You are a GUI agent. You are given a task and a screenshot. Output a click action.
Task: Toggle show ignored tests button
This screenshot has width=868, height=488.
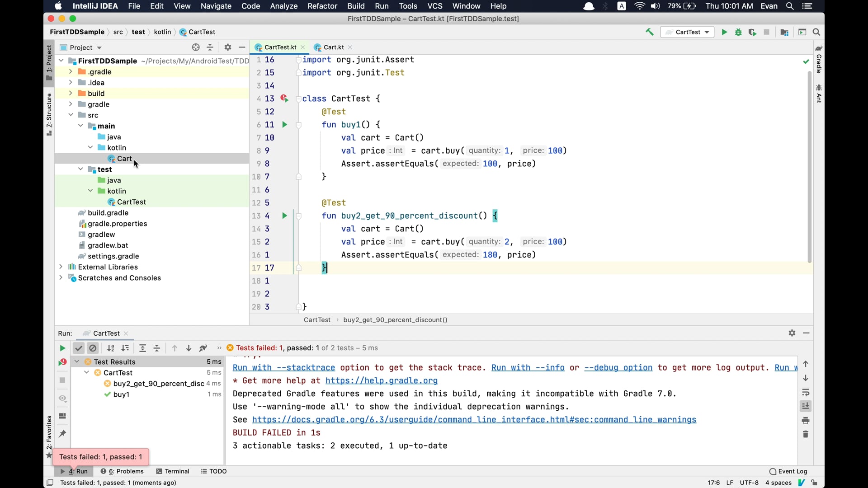tap(93, 348)
